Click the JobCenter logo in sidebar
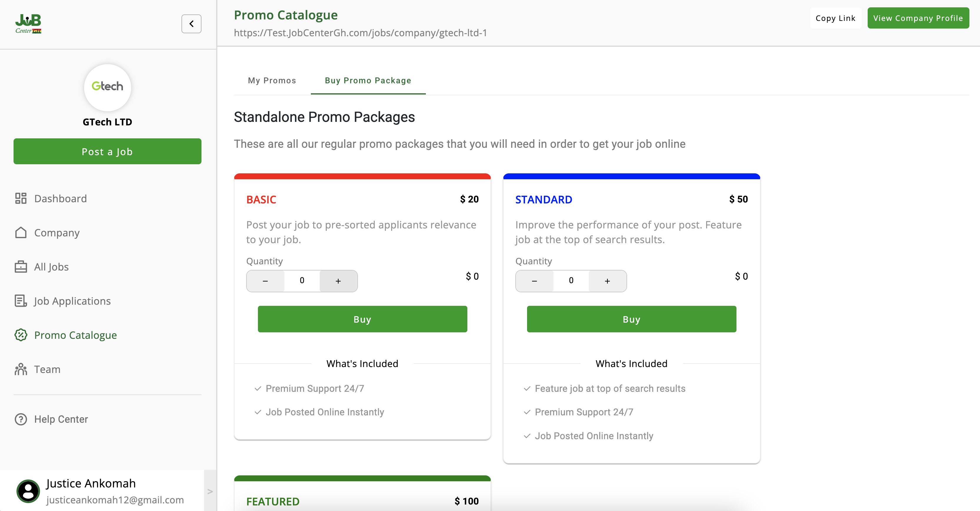This screenshot has width=980, height=511. click(28, 24)
